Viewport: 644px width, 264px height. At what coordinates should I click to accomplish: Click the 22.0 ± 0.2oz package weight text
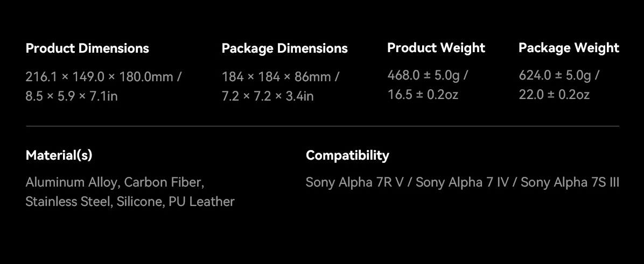click(x=554, y=95)
